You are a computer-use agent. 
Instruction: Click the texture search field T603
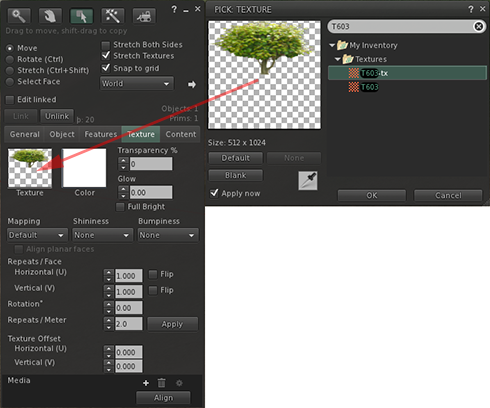[400, 26]
